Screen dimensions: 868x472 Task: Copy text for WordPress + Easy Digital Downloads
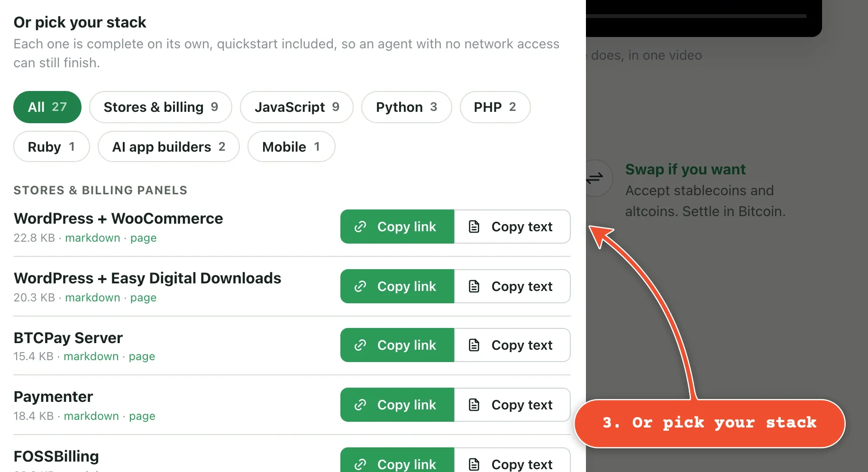pyautogui.click(x=512, y=286)
